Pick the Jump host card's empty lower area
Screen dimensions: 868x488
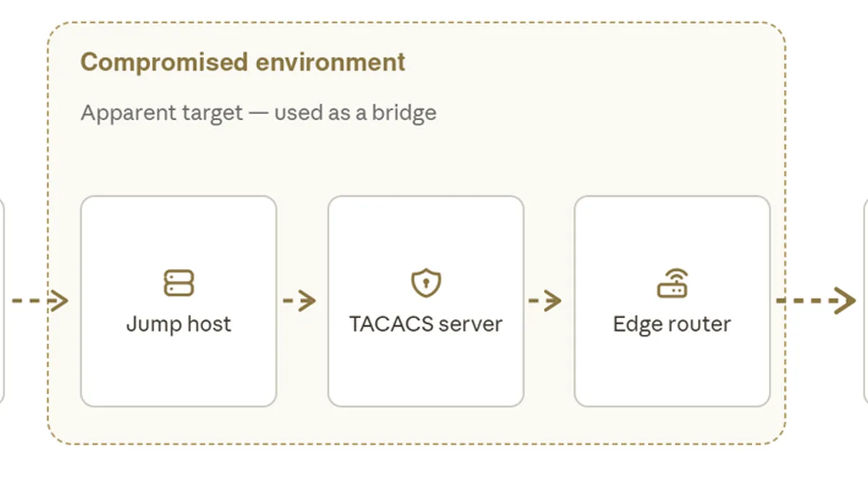coord(179,372)
